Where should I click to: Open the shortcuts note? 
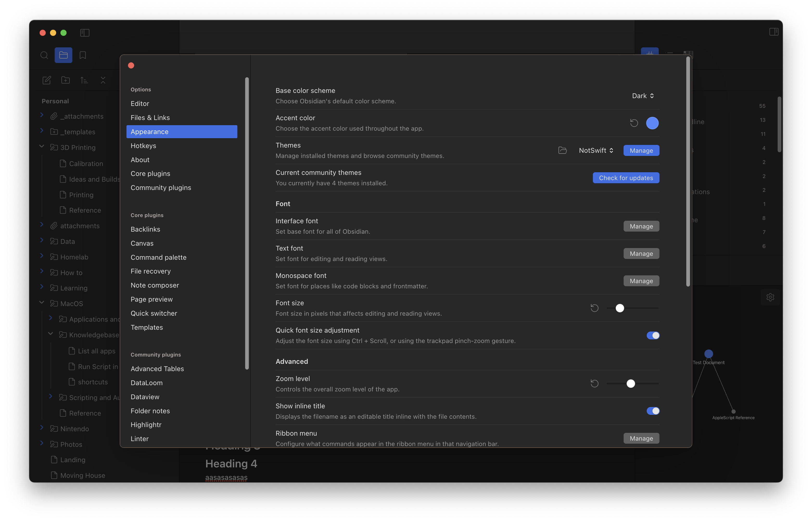click(93, 382)
